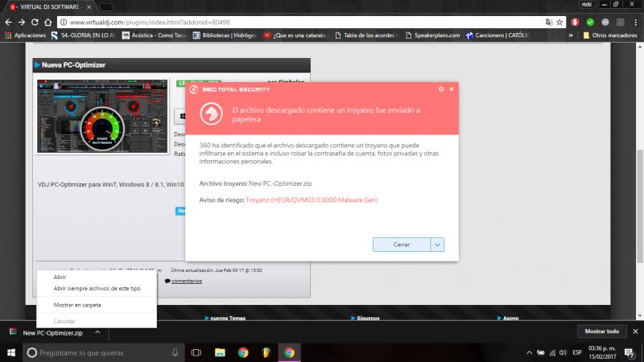
Task: Open the Aplicaciones apps shortcut
Action: [x=25, y=35]
